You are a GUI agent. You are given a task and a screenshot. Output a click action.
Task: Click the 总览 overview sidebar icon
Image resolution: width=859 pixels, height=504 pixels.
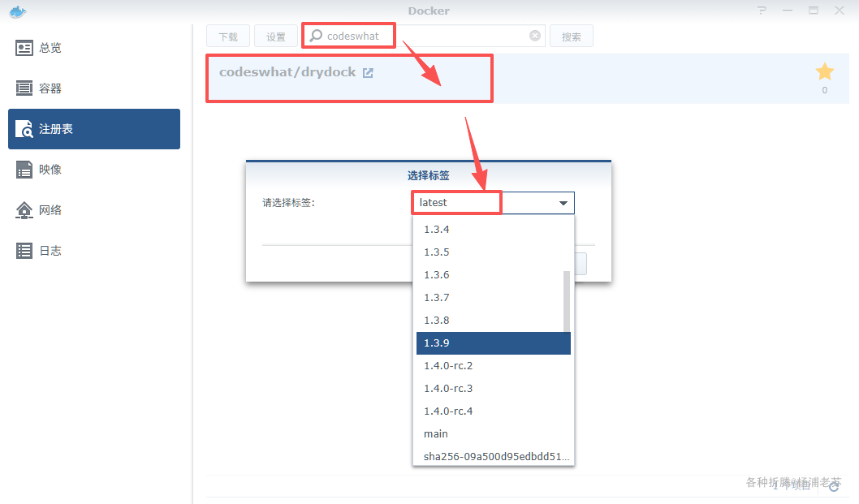point(24,48)
